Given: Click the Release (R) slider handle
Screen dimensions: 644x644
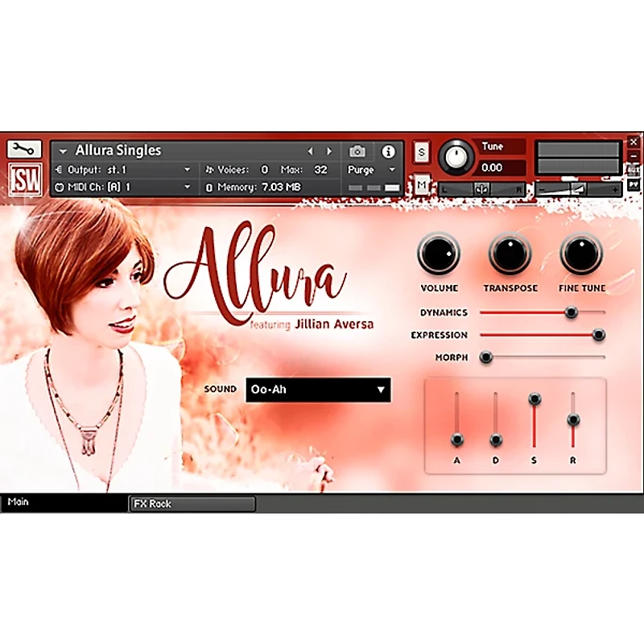Looking at the screenshot, I should point(573,419).
